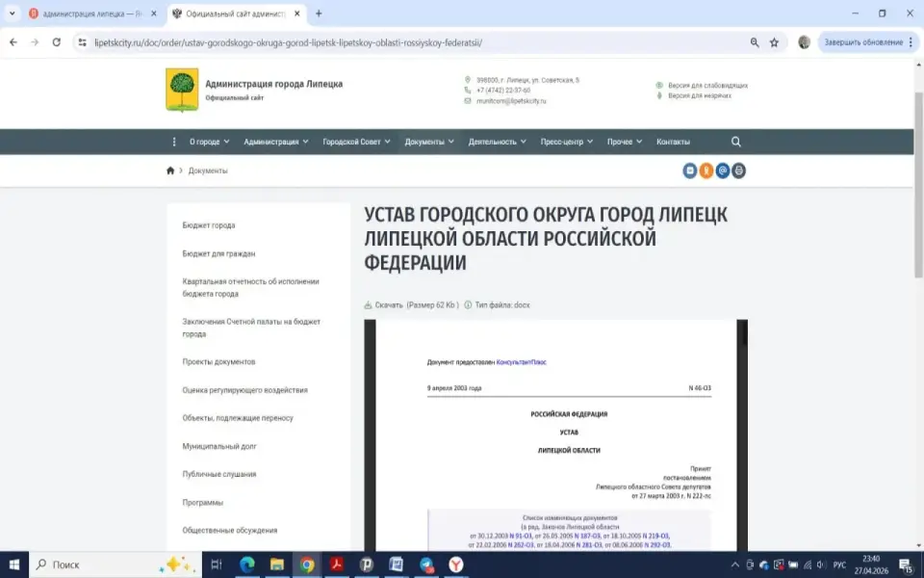Open the Деятельность dropdown
The height and width of the screenshot is (578, 924).
click(494, 141)
